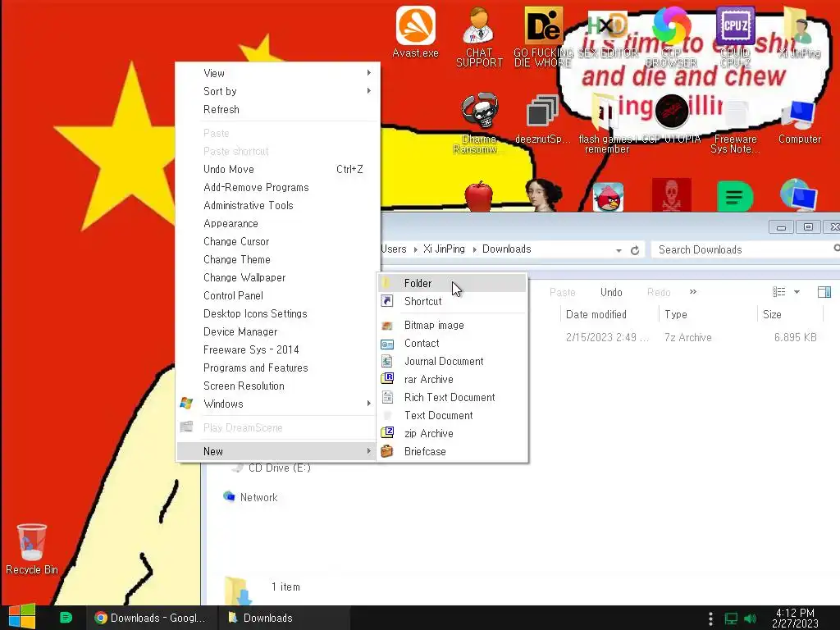This screenshot has width=840, height=630.
Task: Switch to Downloads - Google Chrome taskbar button
Action: 152,618
